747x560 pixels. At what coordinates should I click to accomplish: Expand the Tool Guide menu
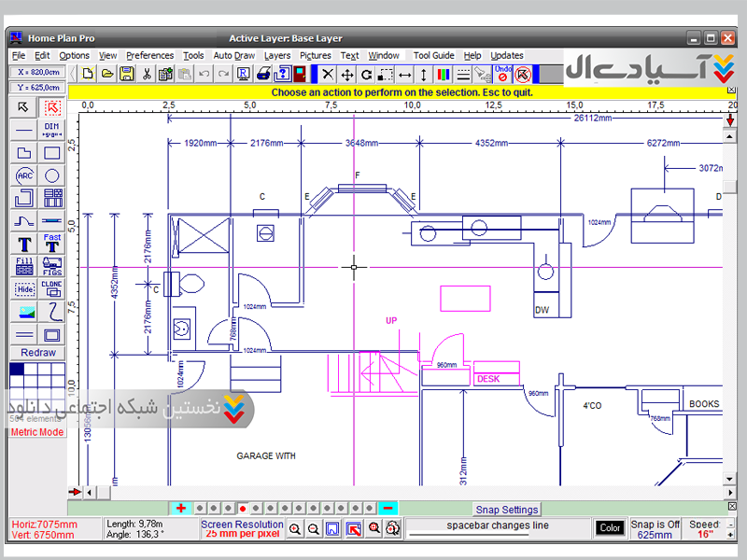pyautogui.click(x=433, y=55)
